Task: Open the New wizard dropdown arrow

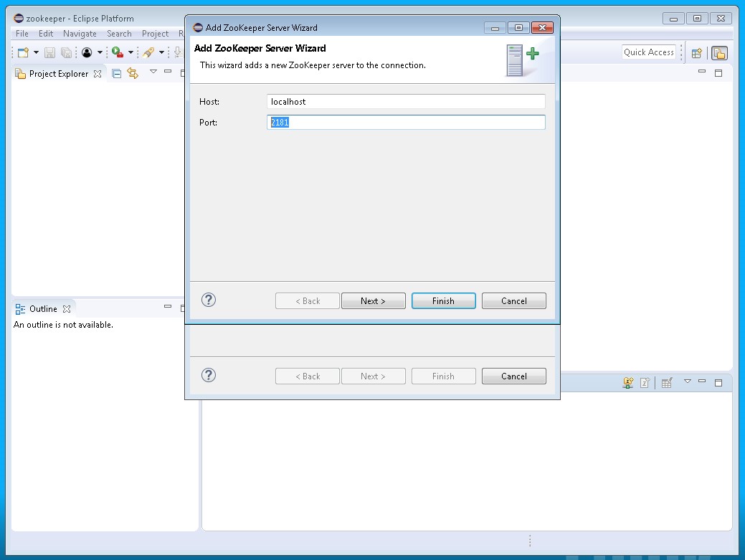Action: [x=36, y=52]
